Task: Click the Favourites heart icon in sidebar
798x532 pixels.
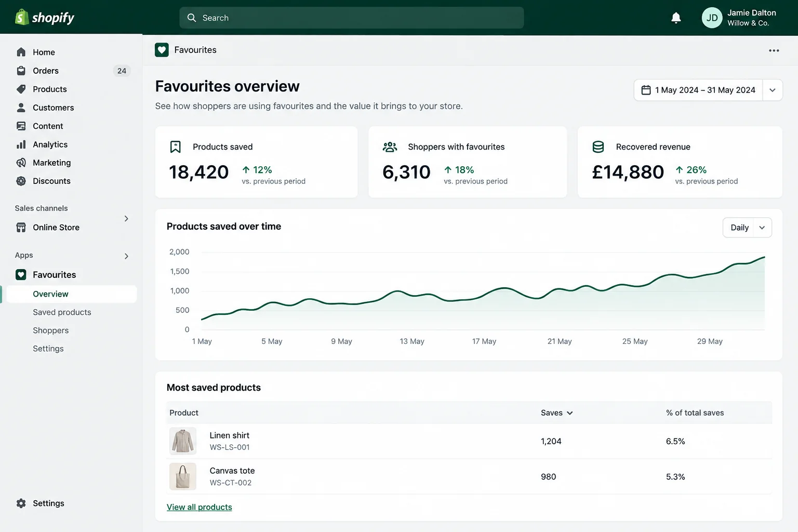Action: tap(21, 275)
